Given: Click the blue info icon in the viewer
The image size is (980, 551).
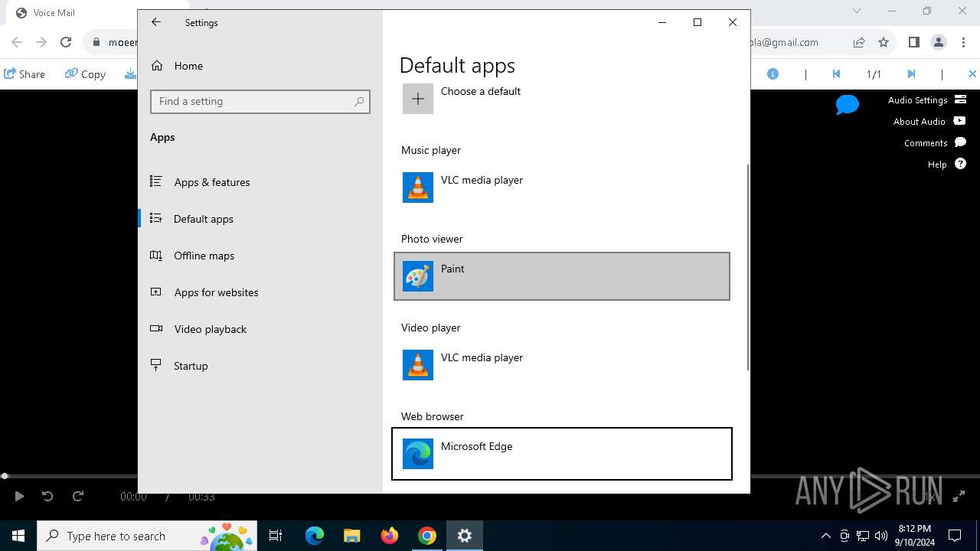Looking at the screenshot, I should coord(773,74).
